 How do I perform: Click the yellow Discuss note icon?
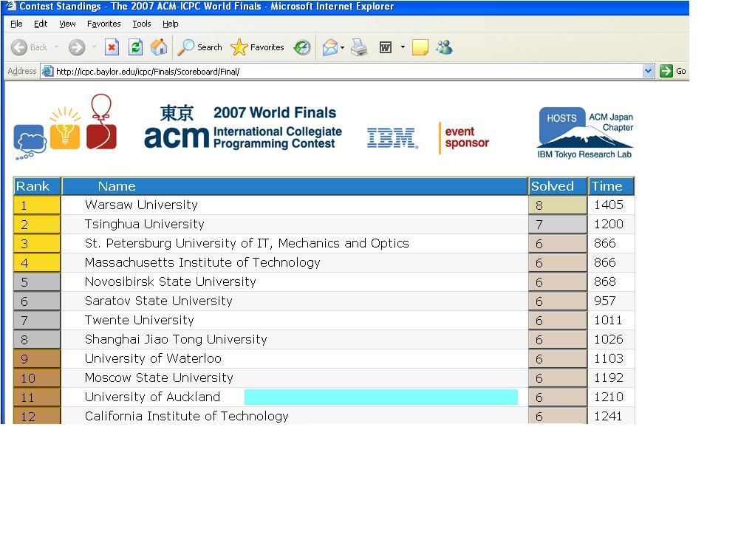[420, 47]
